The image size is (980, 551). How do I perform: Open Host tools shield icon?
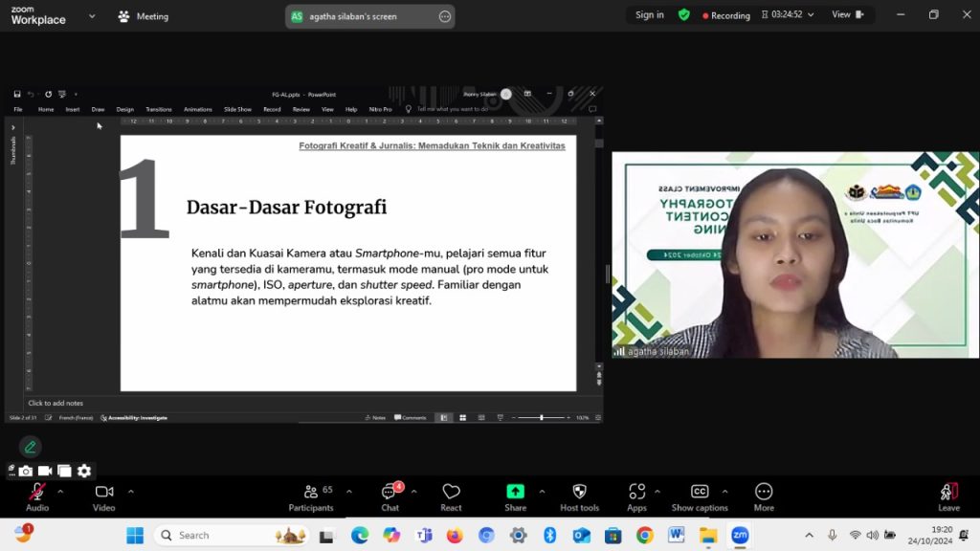coord(579,493)
